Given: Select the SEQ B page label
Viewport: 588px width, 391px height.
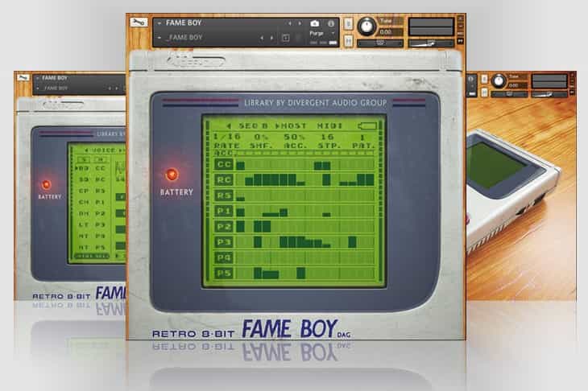Looking at the screenshot, I should tap(253, 126).
